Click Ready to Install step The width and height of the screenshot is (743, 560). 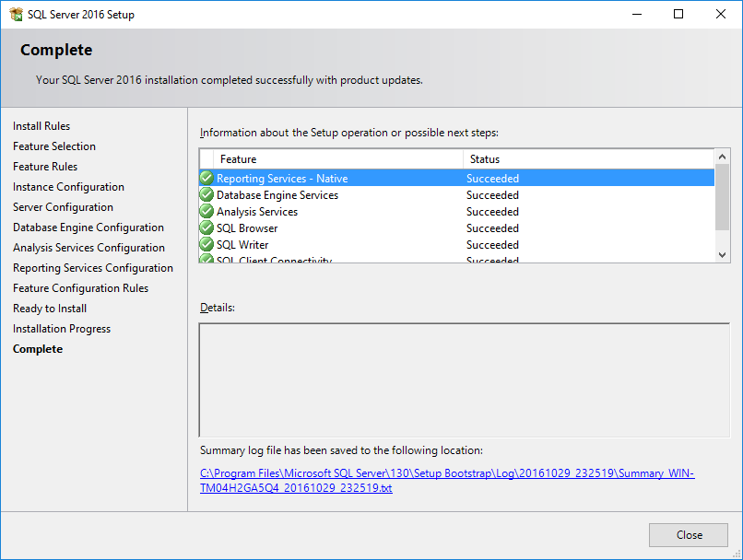click(x=50, y=309)
